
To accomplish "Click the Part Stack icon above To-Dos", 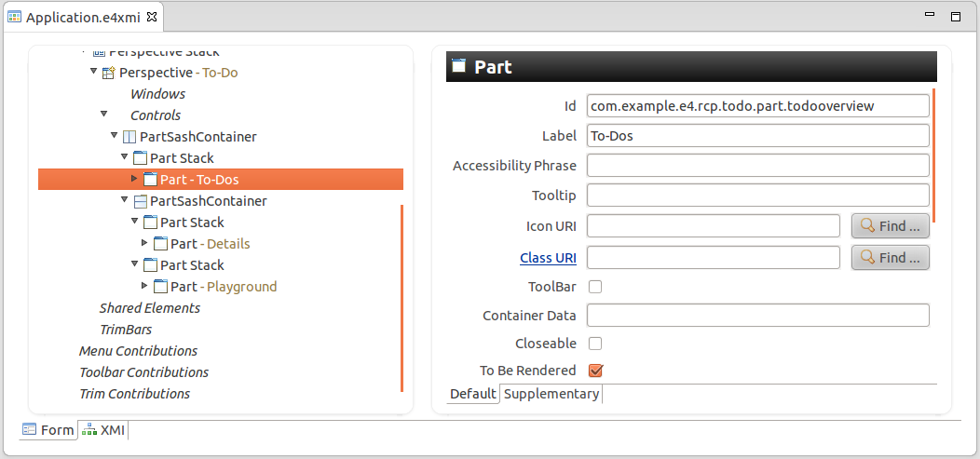I will click(140, 158).
